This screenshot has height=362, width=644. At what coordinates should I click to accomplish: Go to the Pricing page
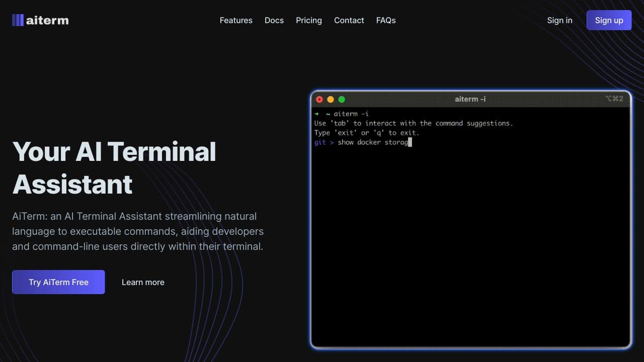coord(309,20)
